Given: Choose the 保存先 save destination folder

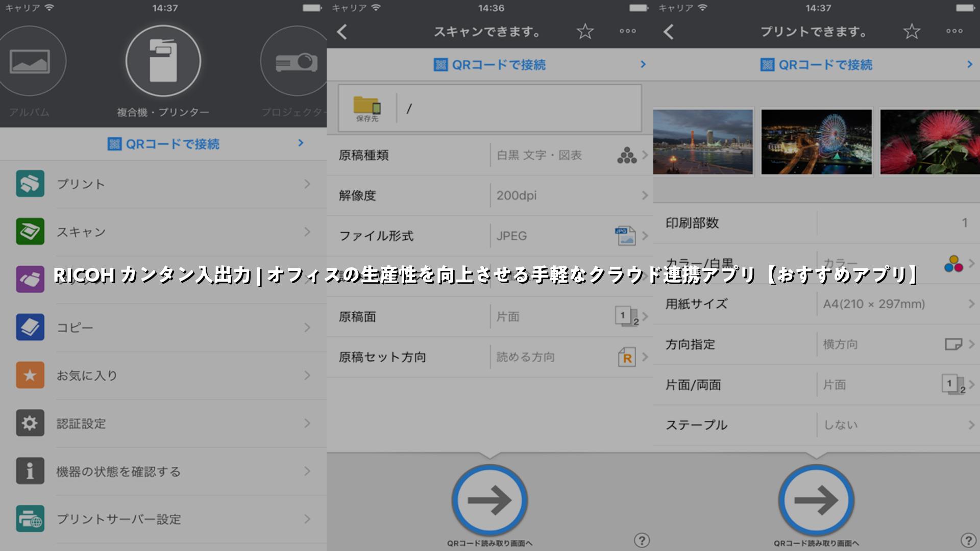Looking at the screenshot, I should (367, 108).
